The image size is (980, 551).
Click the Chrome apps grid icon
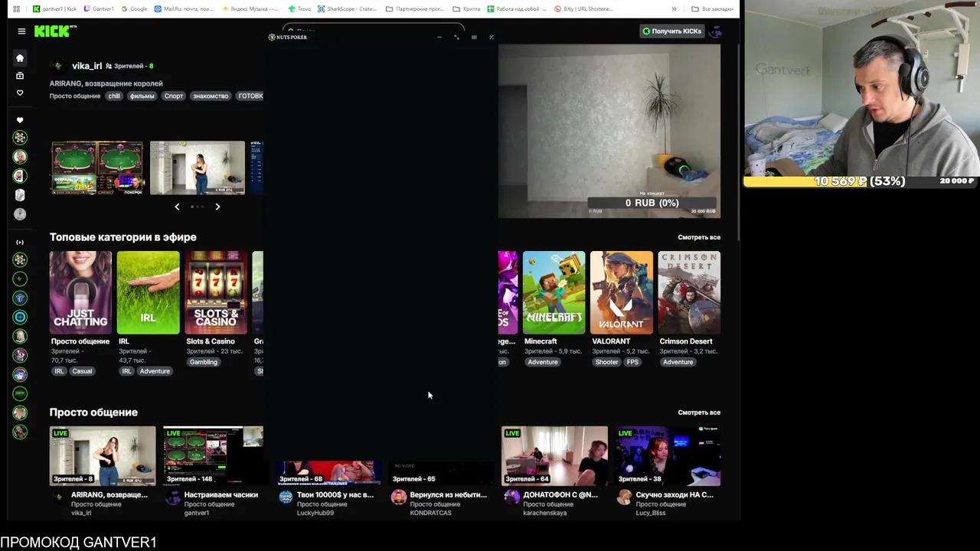(16, 9)
